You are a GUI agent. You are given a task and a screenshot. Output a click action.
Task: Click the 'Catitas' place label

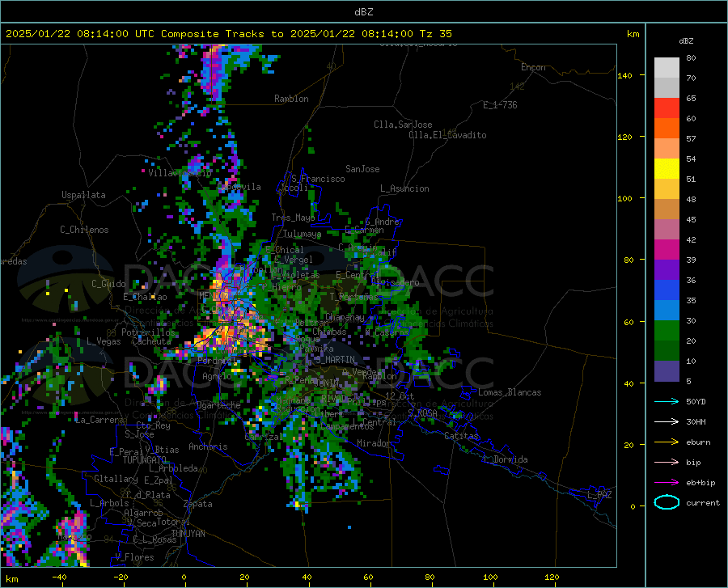tap(461, 436)
